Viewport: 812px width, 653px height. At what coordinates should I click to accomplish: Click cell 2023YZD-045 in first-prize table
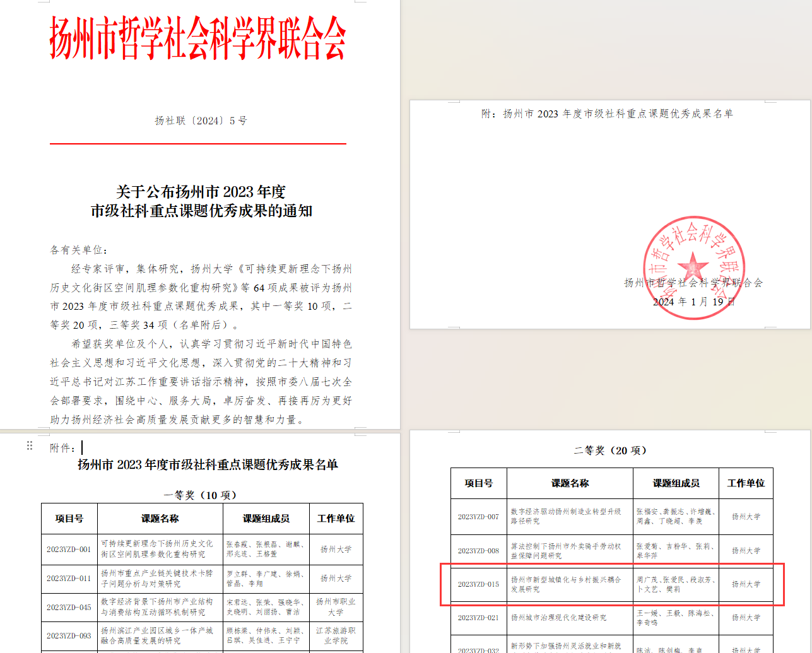69,608
